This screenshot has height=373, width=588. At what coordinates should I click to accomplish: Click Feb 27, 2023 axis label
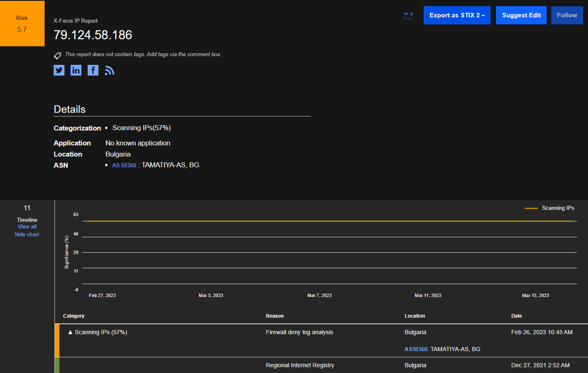[102, 295]
